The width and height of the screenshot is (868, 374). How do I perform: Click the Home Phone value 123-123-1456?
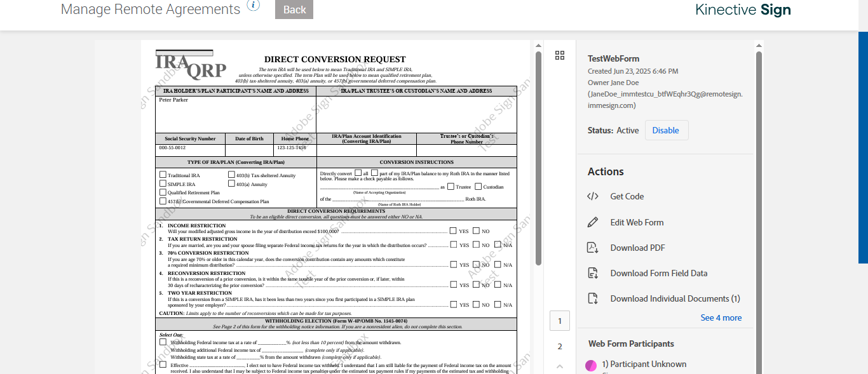tap(292, 147)
